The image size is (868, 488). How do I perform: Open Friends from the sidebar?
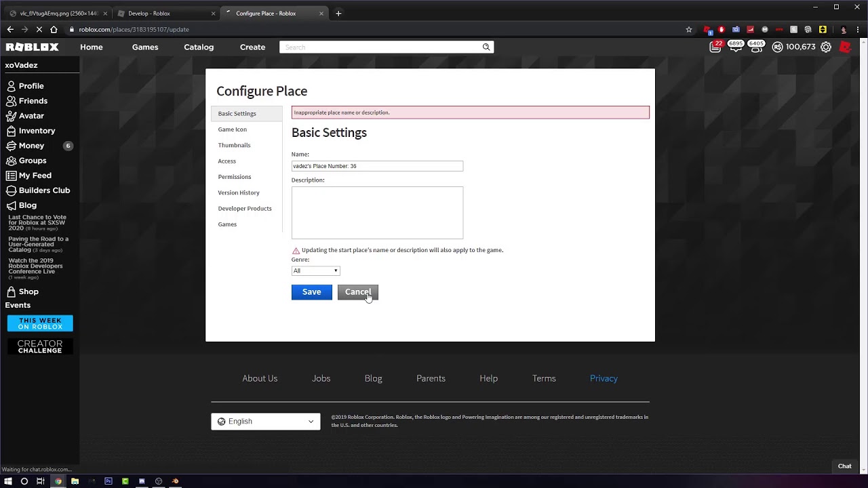pos(26,101)
